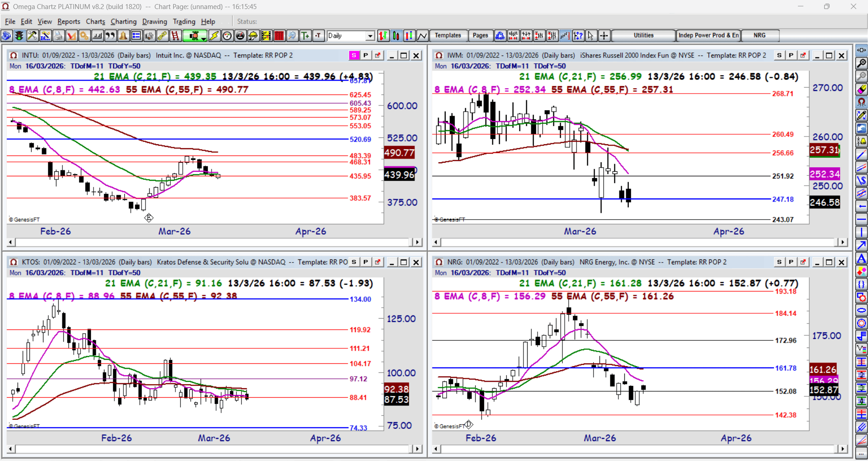
Task: Select the eraser tool in right toolbar
Action: click(x=862, y=89)
